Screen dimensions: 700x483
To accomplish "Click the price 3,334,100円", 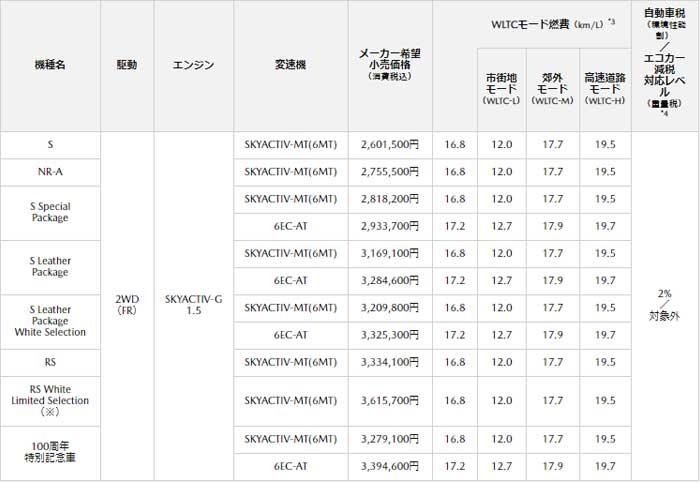I will (390, 362).
